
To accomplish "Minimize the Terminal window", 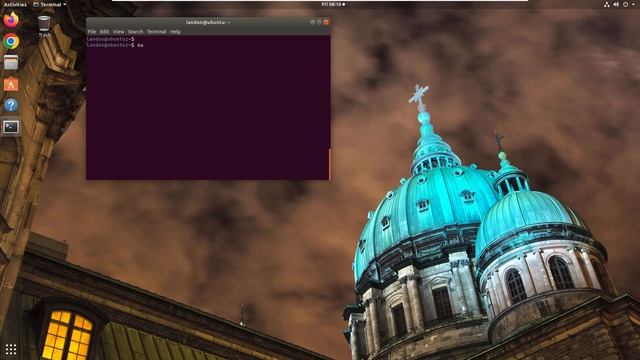I will tap(313, 22).
